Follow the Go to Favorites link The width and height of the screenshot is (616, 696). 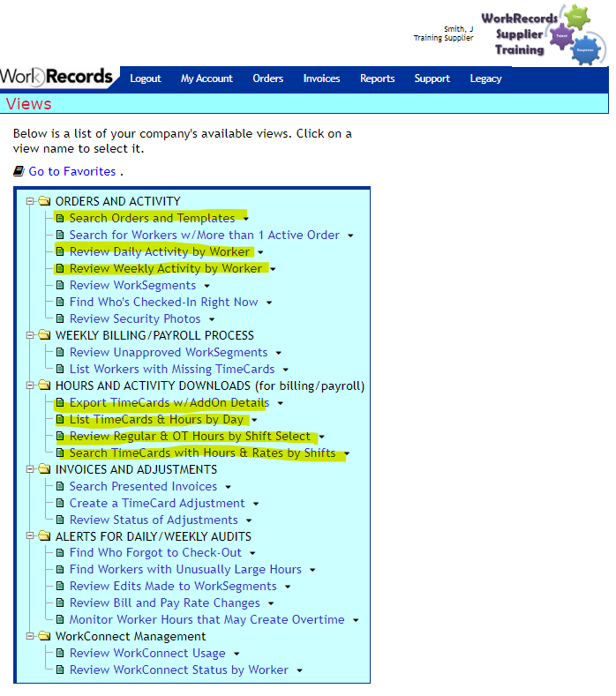[72, 171]
